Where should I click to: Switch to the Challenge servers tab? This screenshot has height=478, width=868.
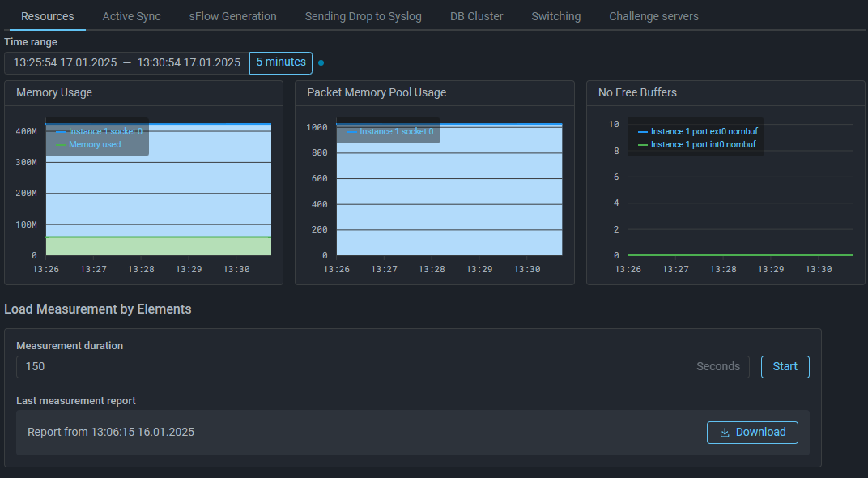(653, 16)
